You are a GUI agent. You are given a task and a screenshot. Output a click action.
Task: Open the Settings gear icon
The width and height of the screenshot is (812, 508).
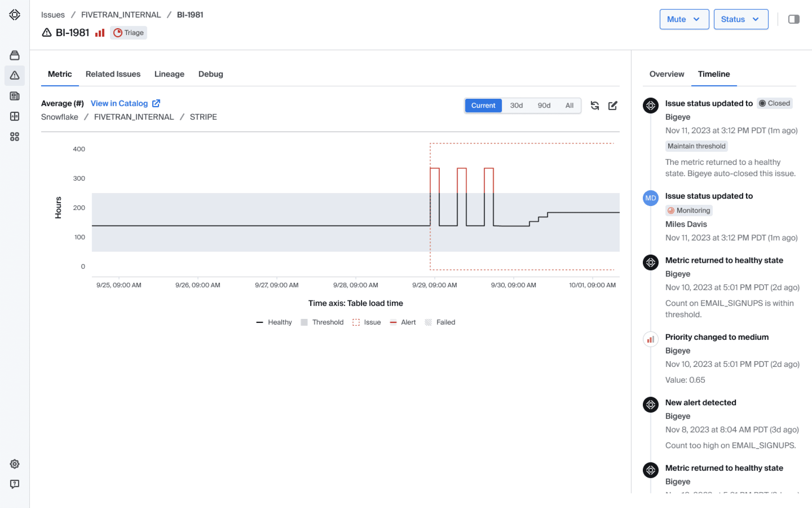[x=14, y=464]
